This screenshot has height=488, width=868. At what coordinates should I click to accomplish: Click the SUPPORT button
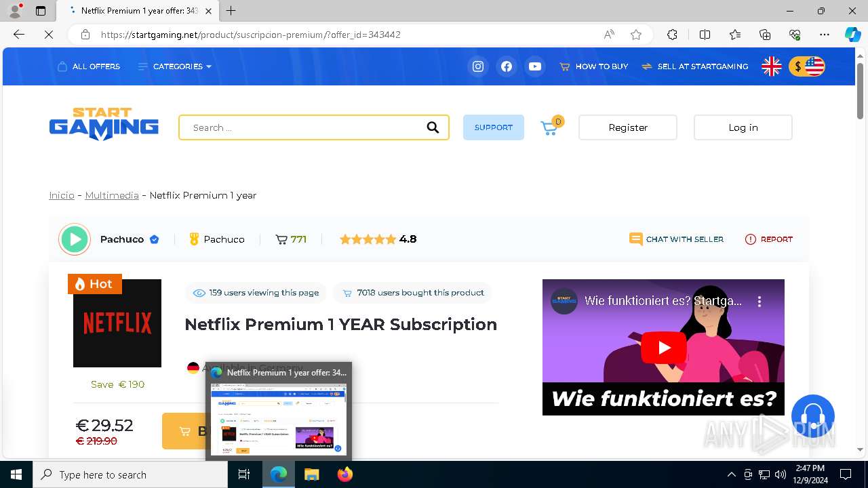[x=494, y=127]
